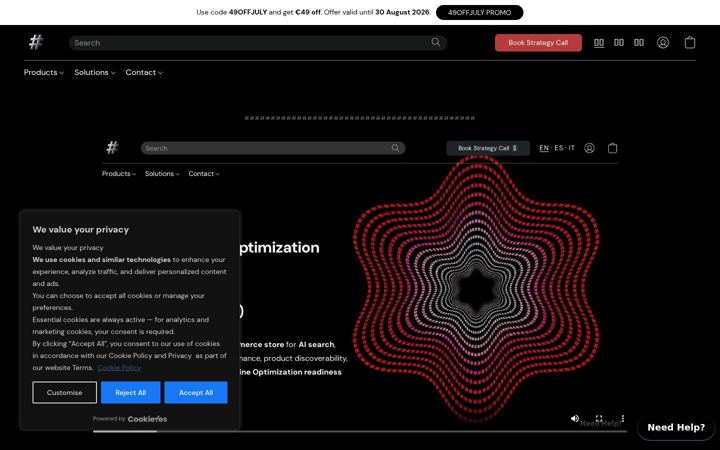
Task: Click the red Book Strategy Call button
Action: click(538, 43)
